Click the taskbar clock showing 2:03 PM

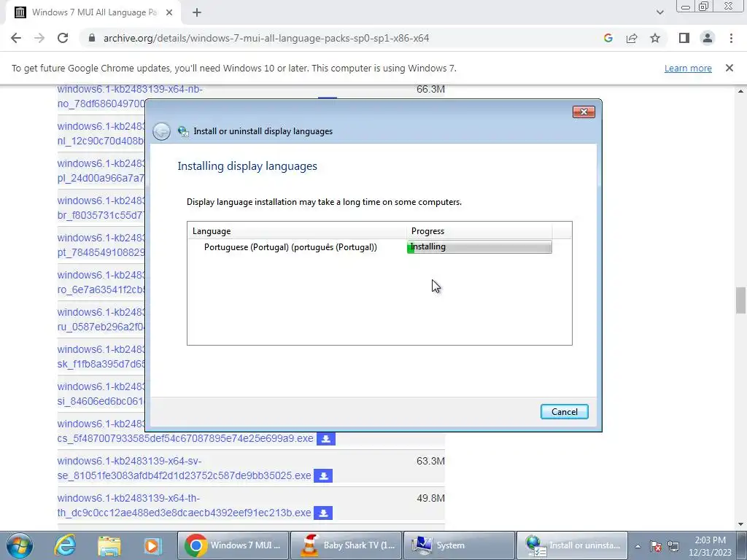(x=710, y=546)
